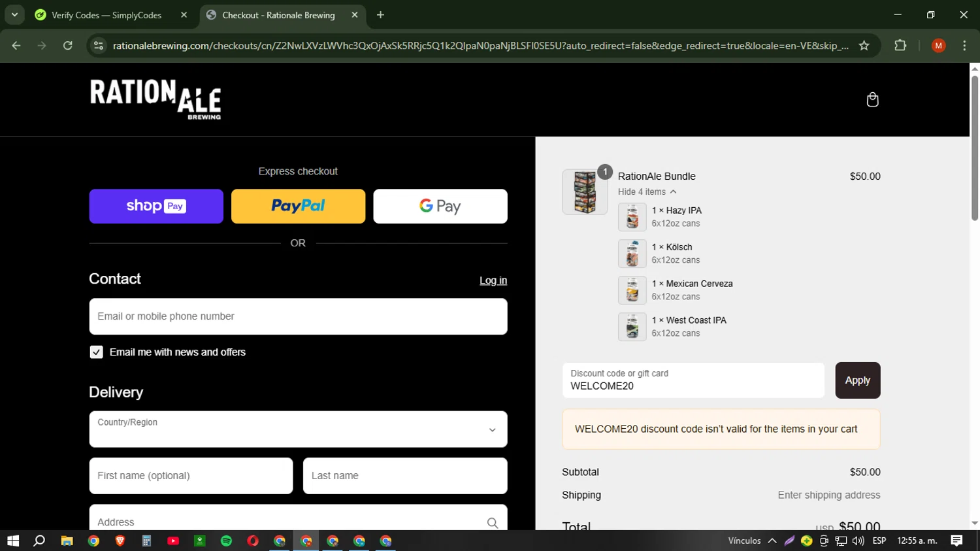Open Spotify from the taskbar
Viewport: 980px width, 551px height.
[x=226, y=541]
